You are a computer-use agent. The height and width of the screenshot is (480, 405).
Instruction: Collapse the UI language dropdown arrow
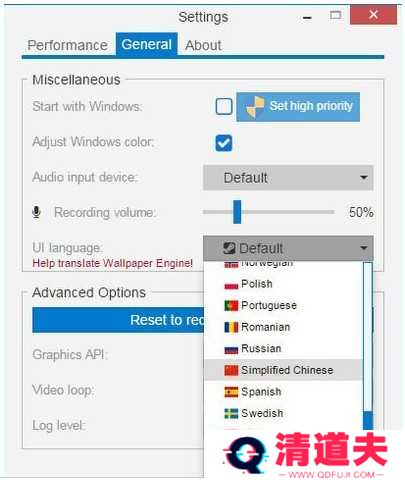click(364, 248)
